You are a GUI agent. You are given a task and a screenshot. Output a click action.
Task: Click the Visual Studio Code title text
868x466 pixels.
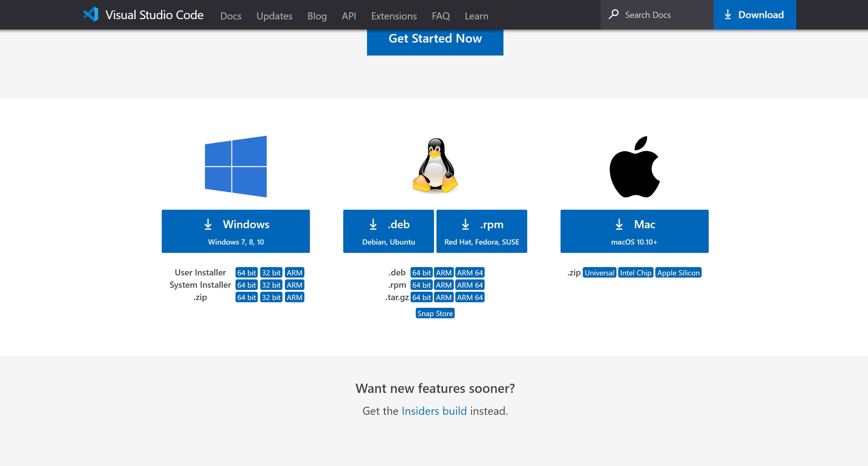pyautogui.click(x=154, y=15)
